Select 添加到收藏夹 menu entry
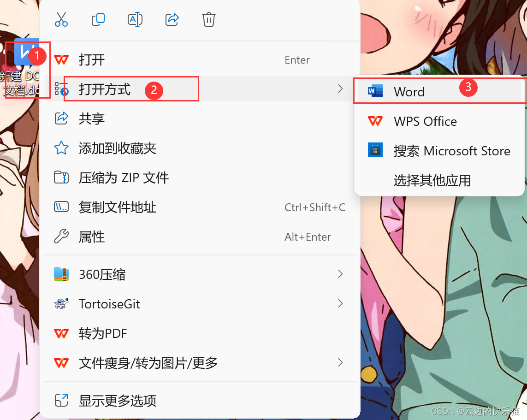527x420 pixels. tap(200, 148)
